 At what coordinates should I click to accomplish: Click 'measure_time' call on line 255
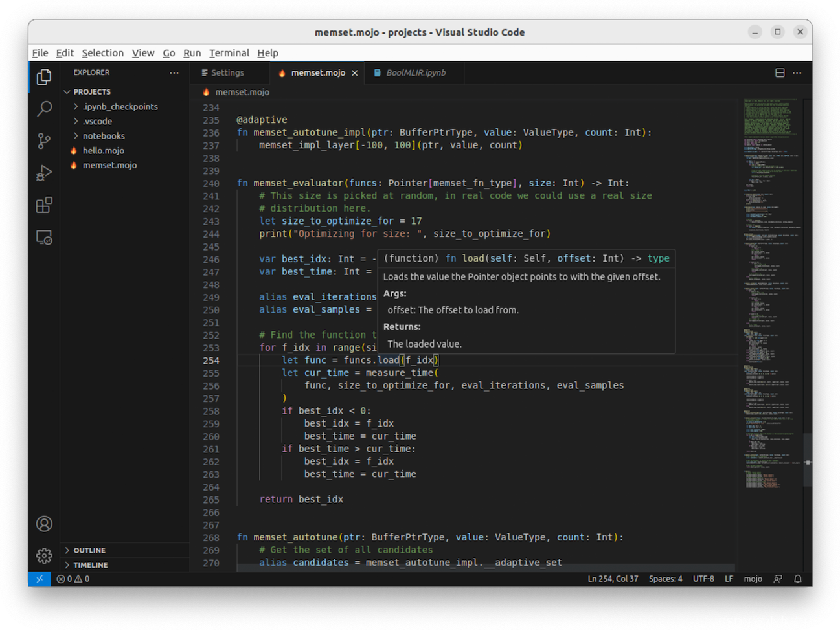click(400, 373)
